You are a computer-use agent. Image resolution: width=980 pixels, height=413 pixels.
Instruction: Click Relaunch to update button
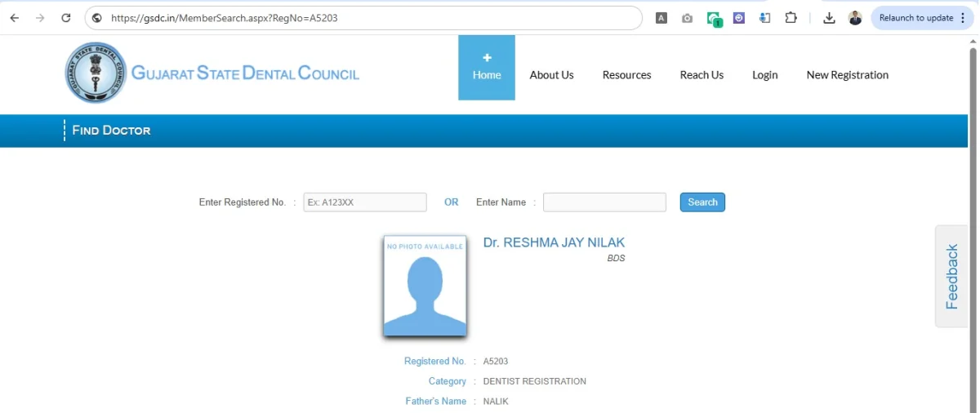(916, 18)
